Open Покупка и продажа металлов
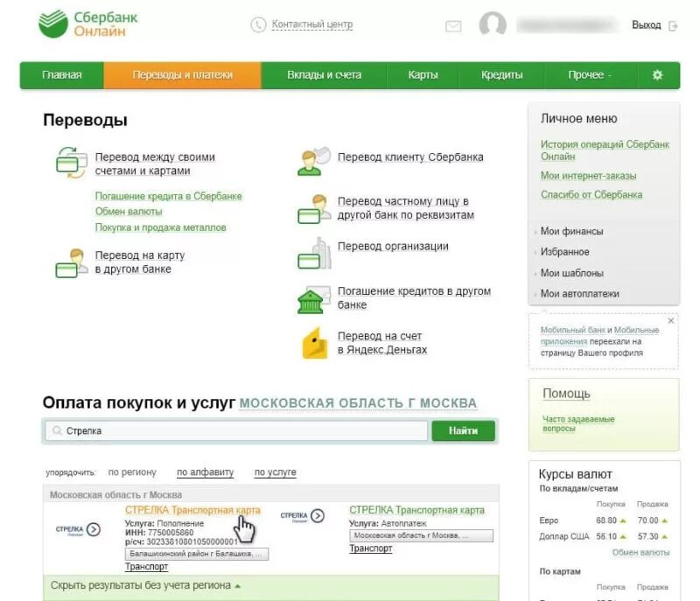 160,227
